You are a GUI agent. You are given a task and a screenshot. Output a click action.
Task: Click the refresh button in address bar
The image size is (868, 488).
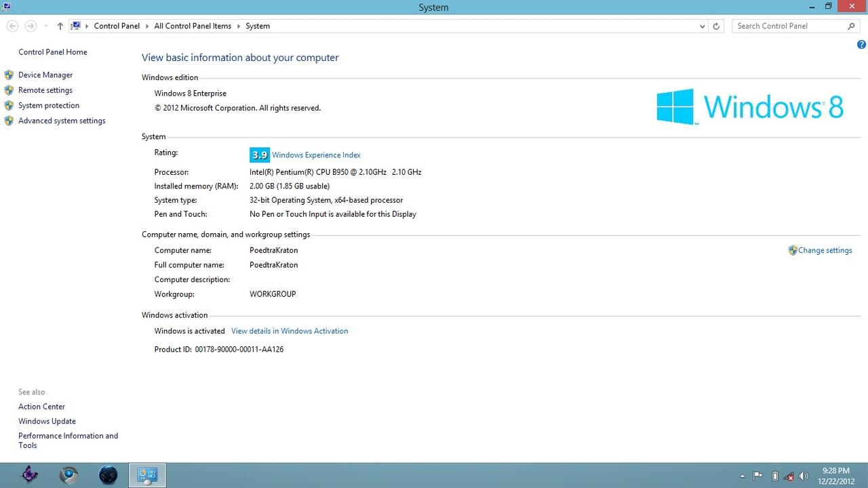point(716,26)
